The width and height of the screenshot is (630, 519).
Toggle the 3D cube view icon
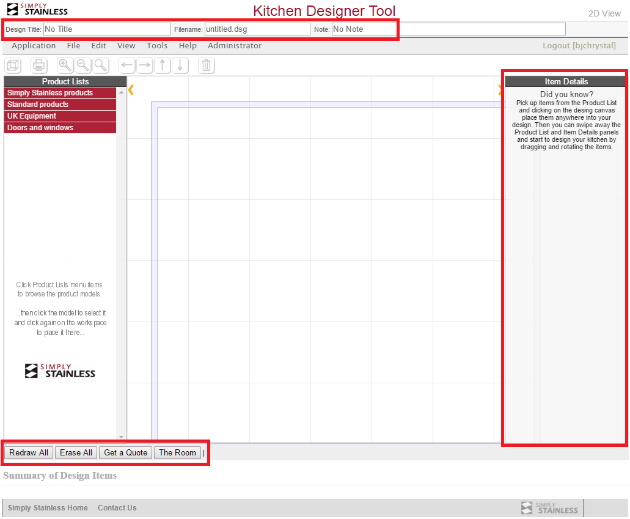point(13,65)
